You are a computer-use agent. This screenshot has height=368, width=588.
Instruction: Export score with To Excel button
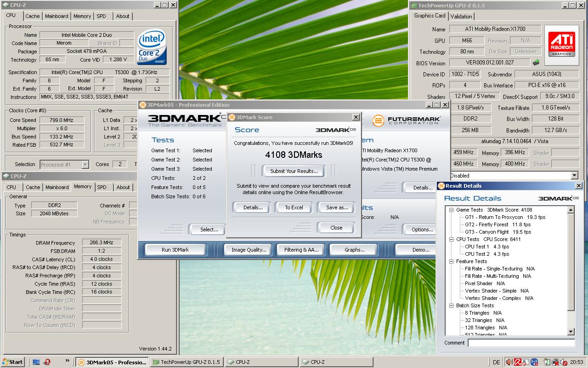[294, 207]
